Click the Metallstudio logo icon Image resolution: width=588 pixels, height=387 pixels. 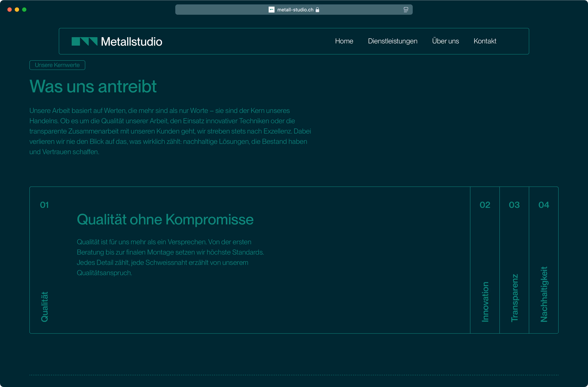[85, 42]
